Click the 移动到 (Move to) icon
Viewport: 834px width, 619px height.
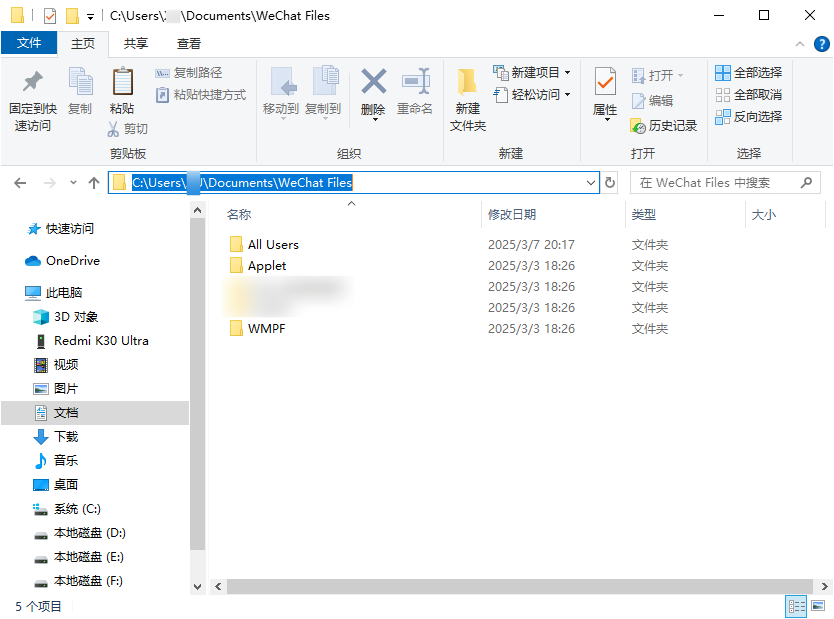click(x=284, y=95)
